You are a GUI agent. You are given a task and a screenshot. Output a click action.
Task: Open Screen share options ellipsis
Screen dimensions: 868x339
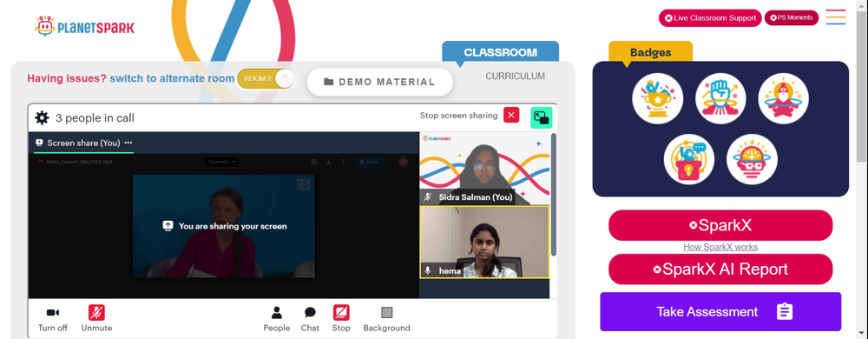pos(128,143)
